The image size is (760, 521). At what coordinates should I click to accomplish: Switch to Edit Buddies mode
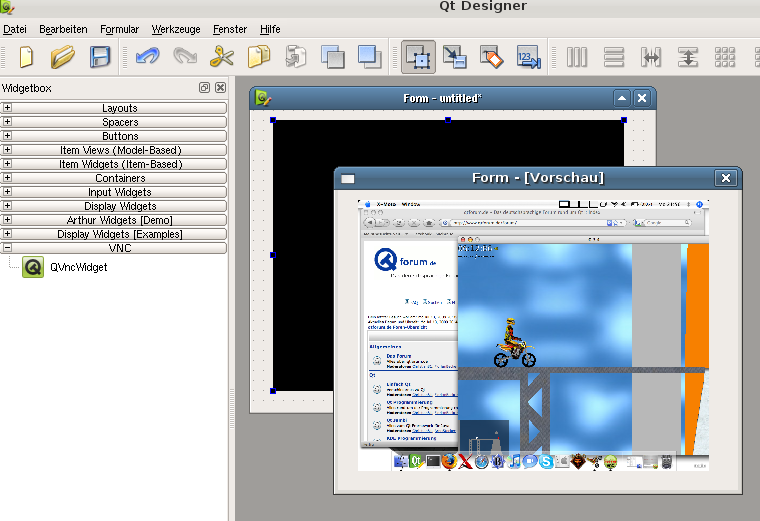coord(492,57)
